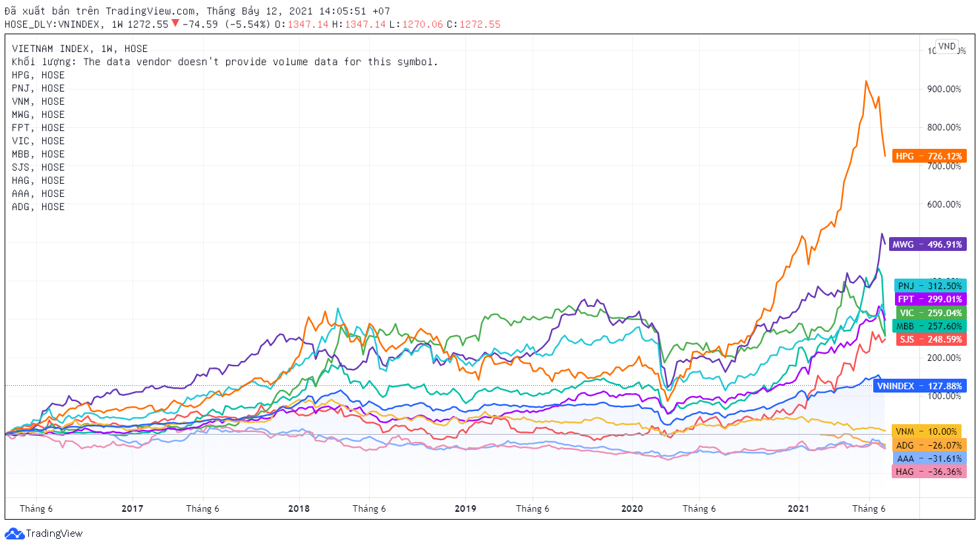
Task: Click the 2019 label on time axis
Action: pyautogui.click(x=465, y=508)
